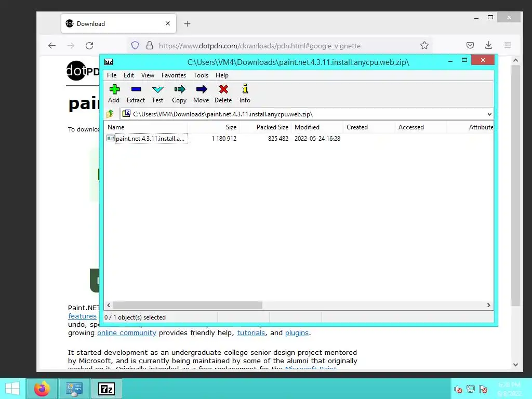The height and width of the screenshot is (399, 532).
Task: Open a new Firefox tab
Action: coord(187,24)
